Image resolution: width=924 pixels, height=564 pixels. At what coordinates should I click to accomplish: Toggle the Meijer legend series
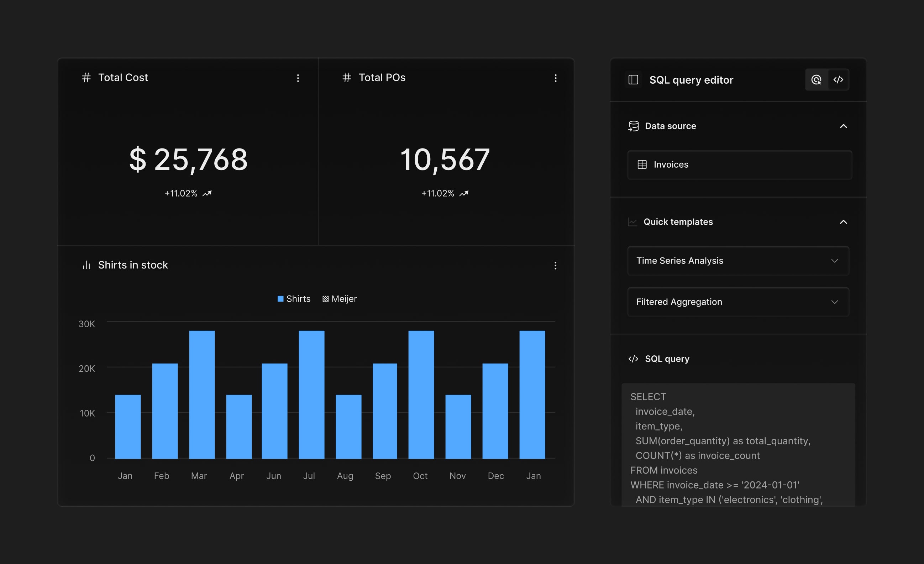339,299
